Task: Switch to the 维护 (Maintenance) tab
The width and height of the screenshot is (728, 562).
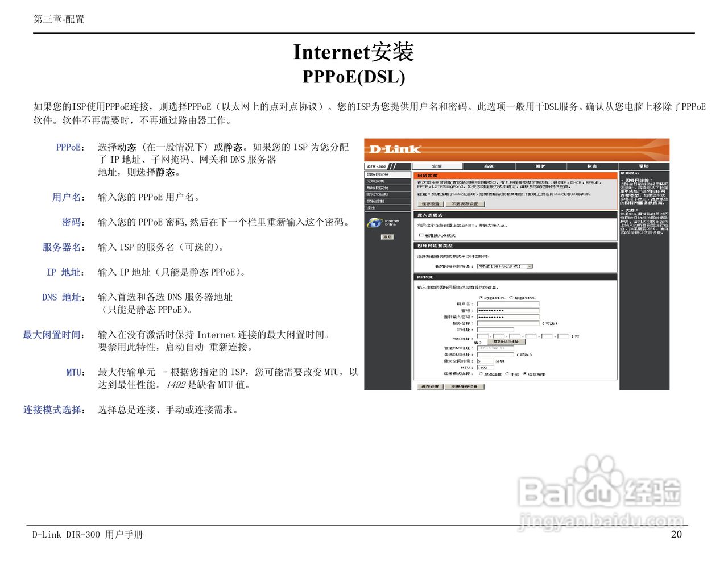Action: (x=540, y=166)
